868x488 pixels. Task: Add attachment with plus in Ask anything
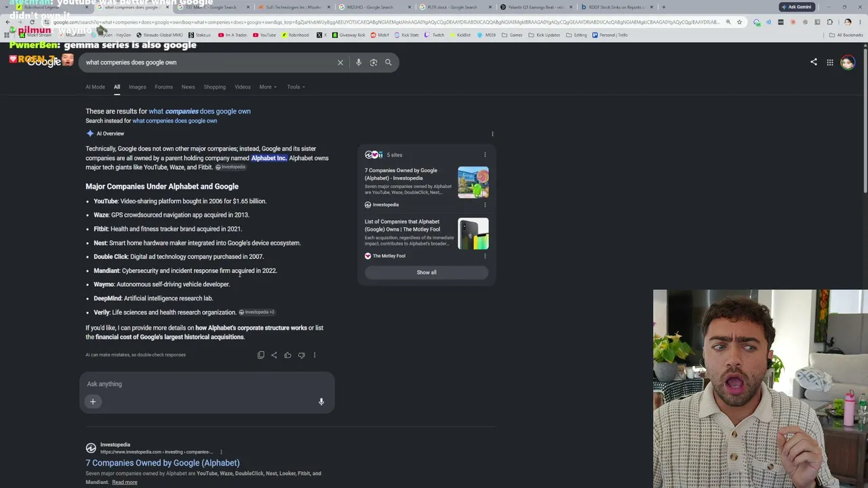tap(93, 402)
